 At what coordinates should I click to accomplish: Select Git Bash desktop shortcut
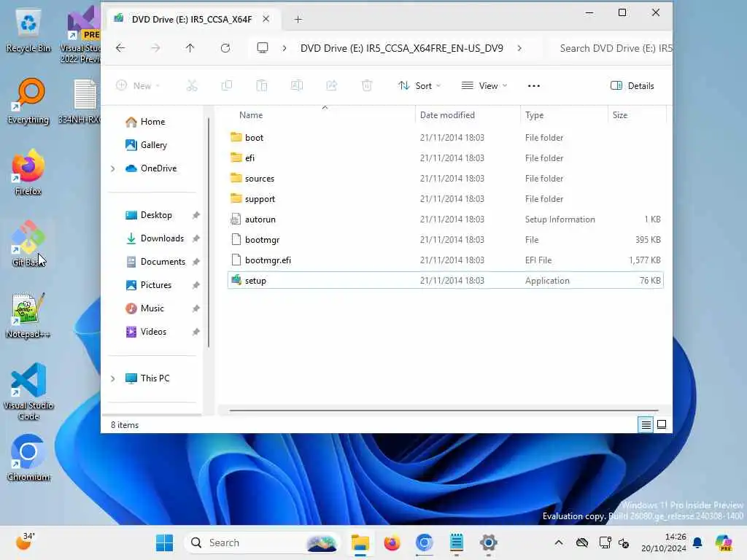tap(28, 244)
